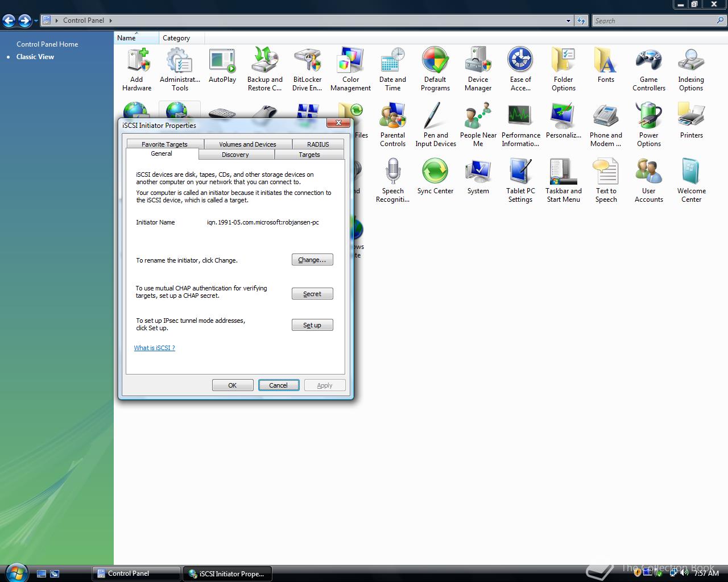Switch to the Discovery tab
Viewport: 728px width, 582px height.
tap(235, 155)
